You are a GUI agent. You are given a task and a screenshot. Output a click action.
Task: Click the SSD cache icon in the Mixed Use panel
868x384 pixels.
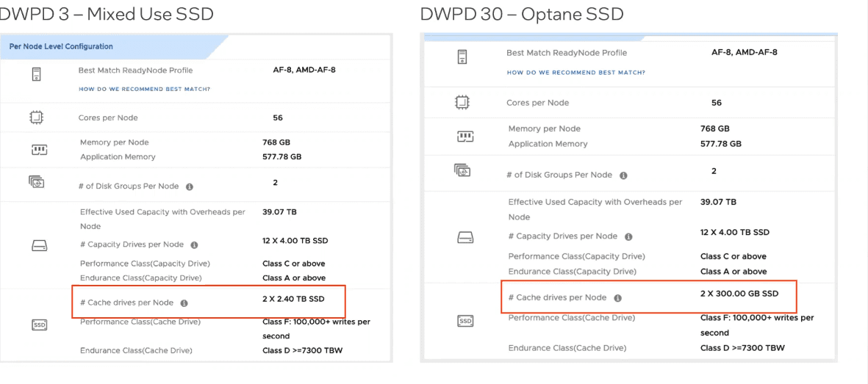39,325
